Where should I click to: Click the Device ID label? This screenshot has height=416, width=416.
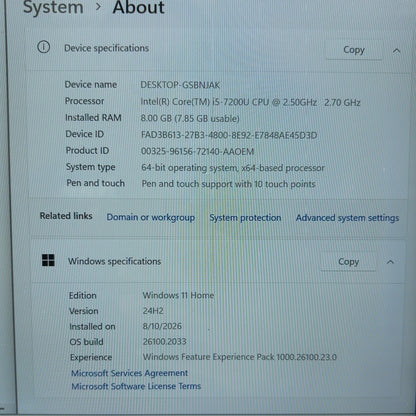click(85, 134)
